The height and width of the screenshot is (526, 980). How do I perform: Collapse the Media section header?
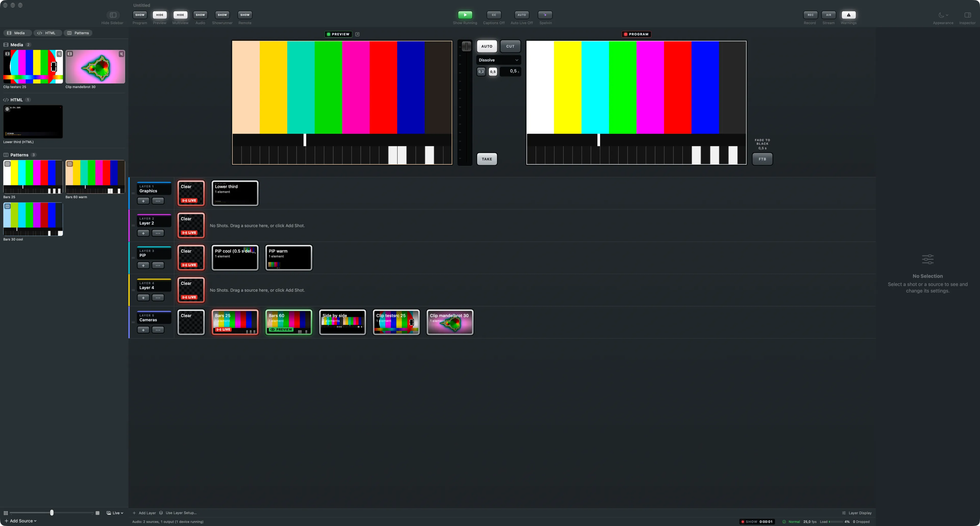[17, 44]
